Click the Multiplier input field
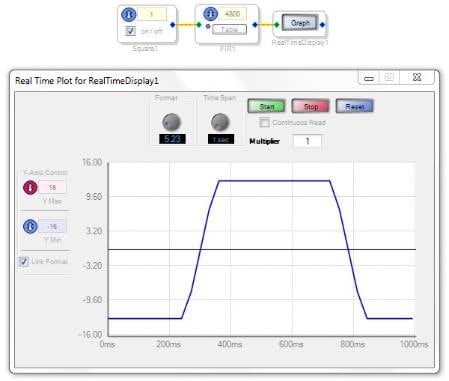This screenshot has height=381, width=449. tap(307, 141)
